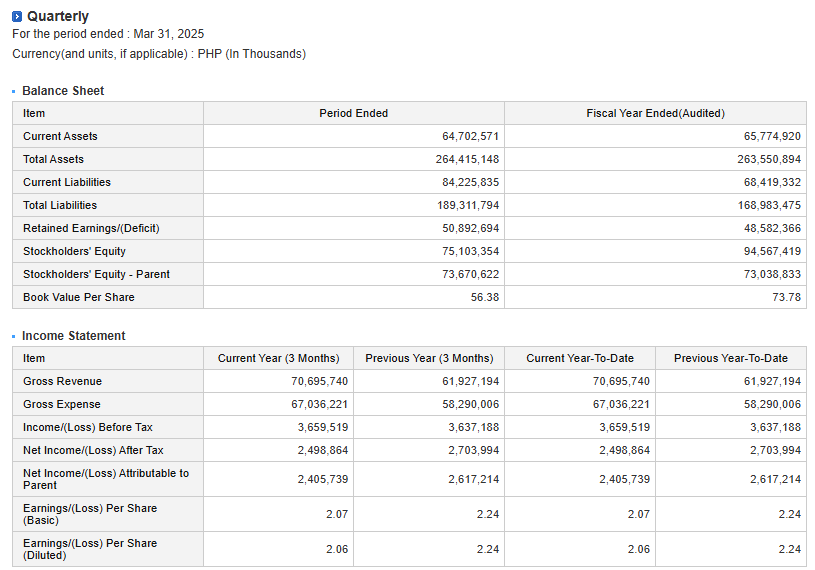The image size is (815, 570).
Task: Click Basic EPS current 3-month value 2.07
Action: pyautogui.click(x=337, y=514)
